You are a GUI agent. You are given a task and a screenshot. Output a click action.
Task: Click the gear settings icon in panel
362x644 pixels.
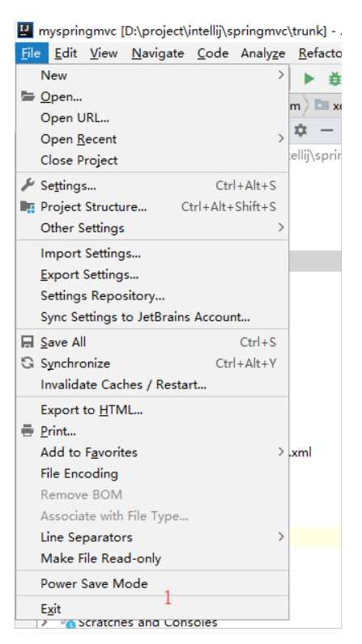[300, 130]
